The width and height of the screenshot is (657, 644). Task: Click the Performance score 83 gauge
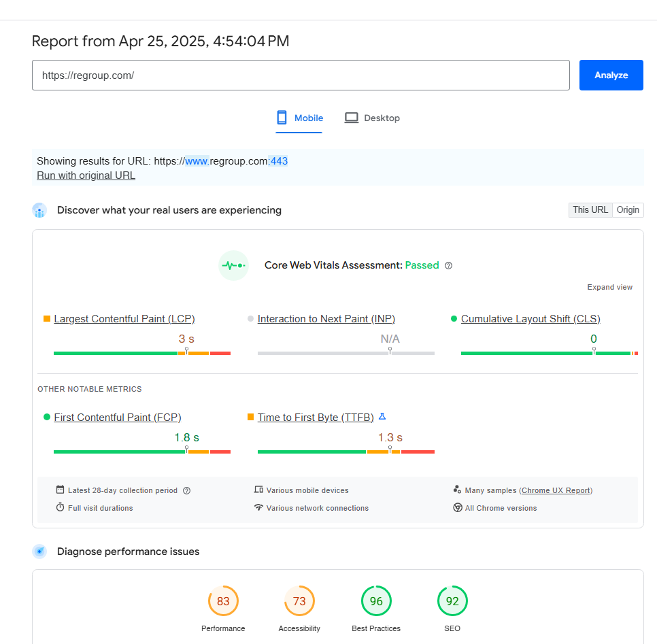coord(223,601)
